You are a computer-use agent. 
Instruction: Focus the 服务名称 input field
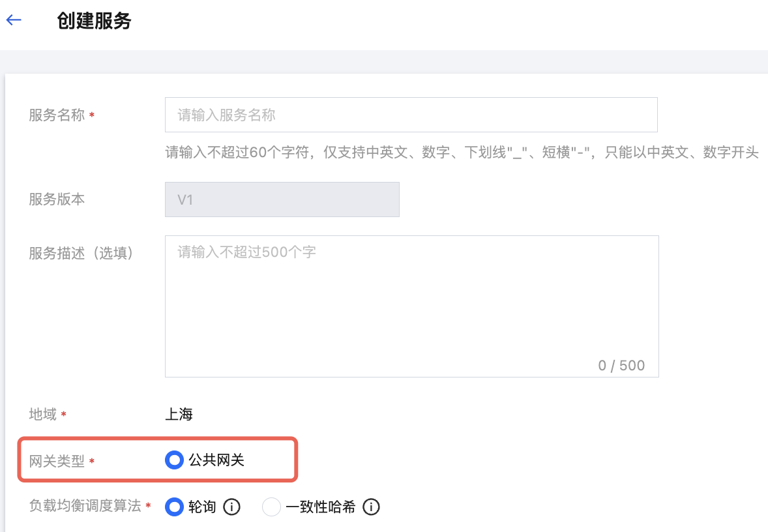click(411, 115)
